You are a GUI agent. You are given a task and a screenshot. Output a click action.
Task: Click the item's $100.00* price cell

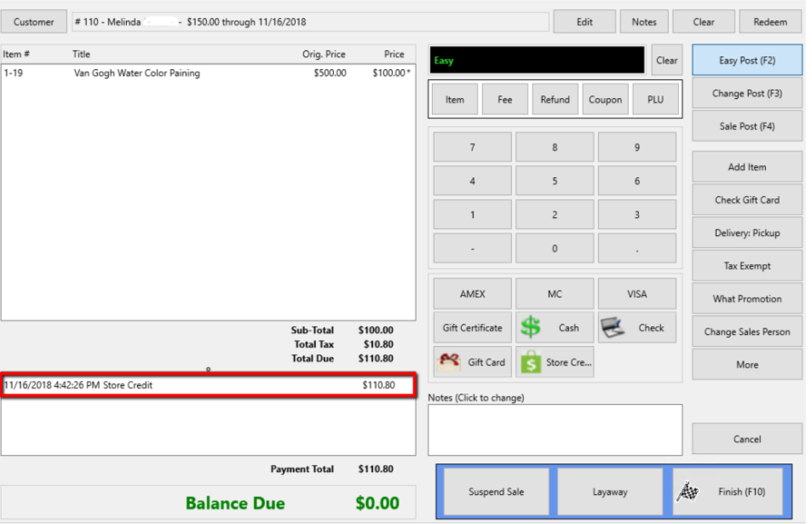click(391, 73)
